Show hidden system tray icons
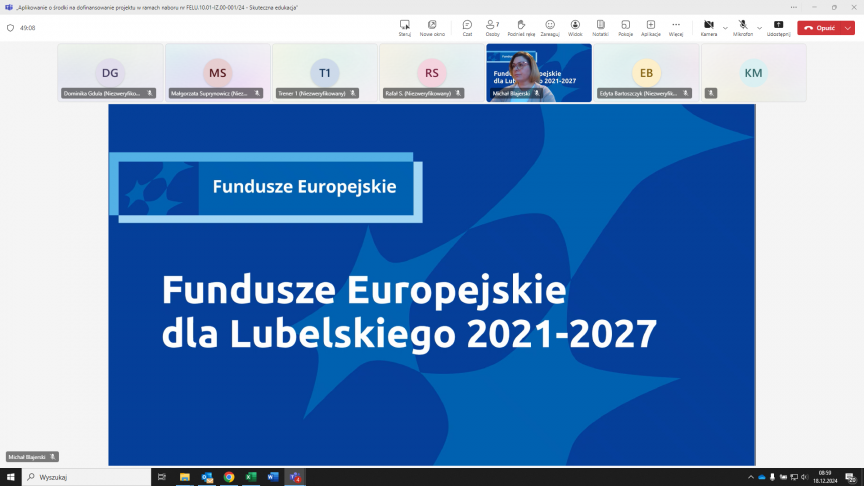Viewport: 864px width, 486px height. [x=750, y=477]
